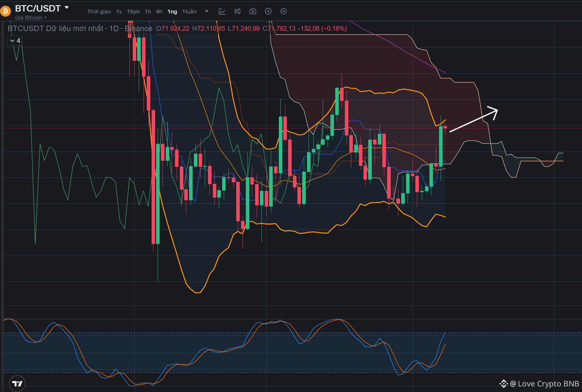
Task: Switch to the 15ph interval
Action: click(x=133, y=12)
